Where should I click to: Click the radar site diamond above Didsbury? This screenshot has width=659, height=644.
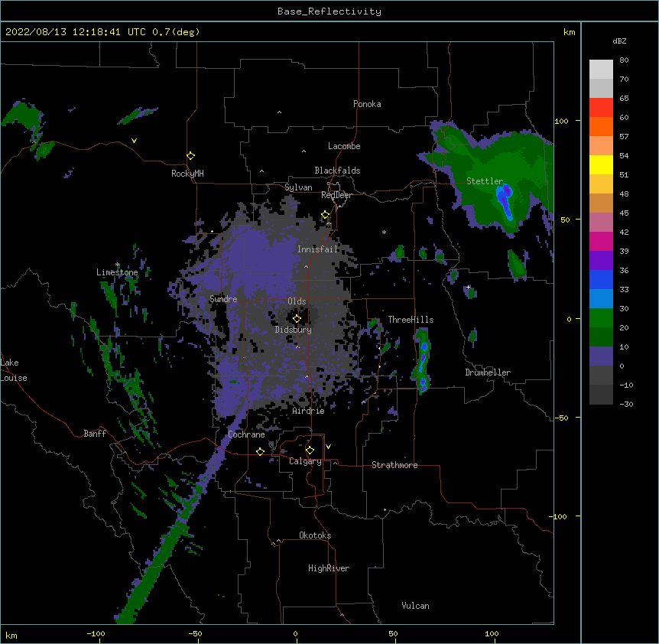pyautogui.click(x=297, y=319)
